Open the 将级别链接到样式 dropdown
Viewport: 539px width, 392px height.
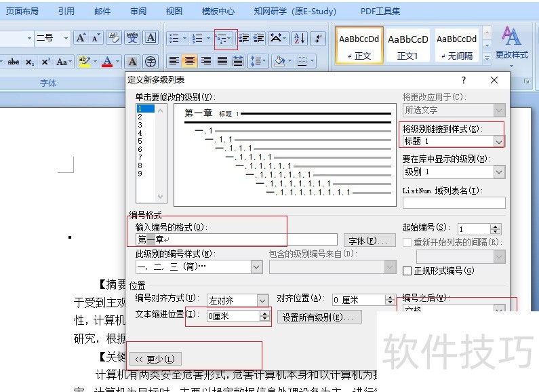pyautogui.click(x=499, y=141)
